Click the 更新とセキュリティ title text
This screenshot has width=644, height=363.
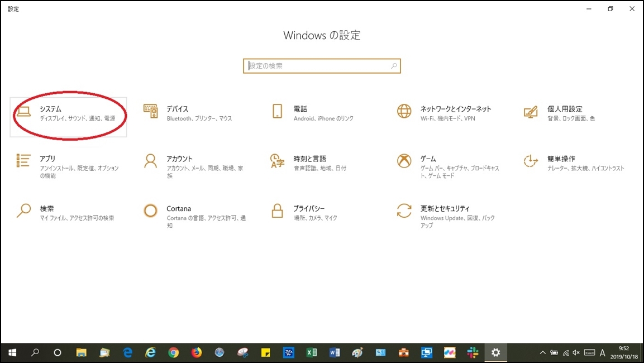[x=445, y=209]
